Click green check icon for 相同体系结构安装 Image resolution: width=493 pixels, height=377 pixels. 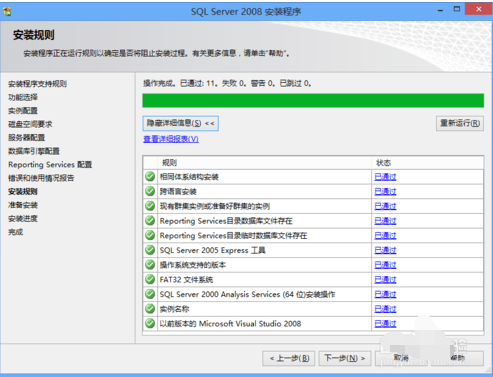click(x=150, y=177)
